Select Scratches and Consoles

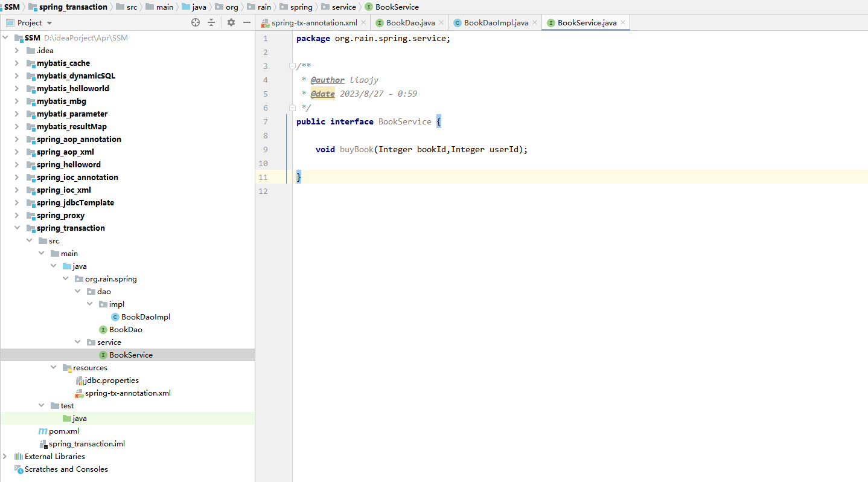pyautogui.click(x=66, y=469)
